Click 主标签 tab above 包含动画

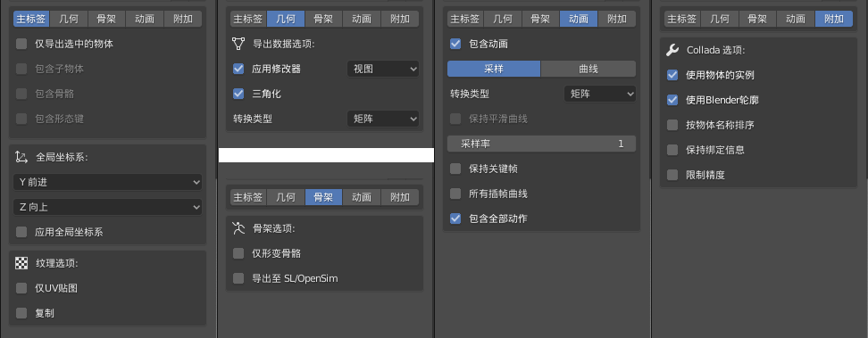465,19
